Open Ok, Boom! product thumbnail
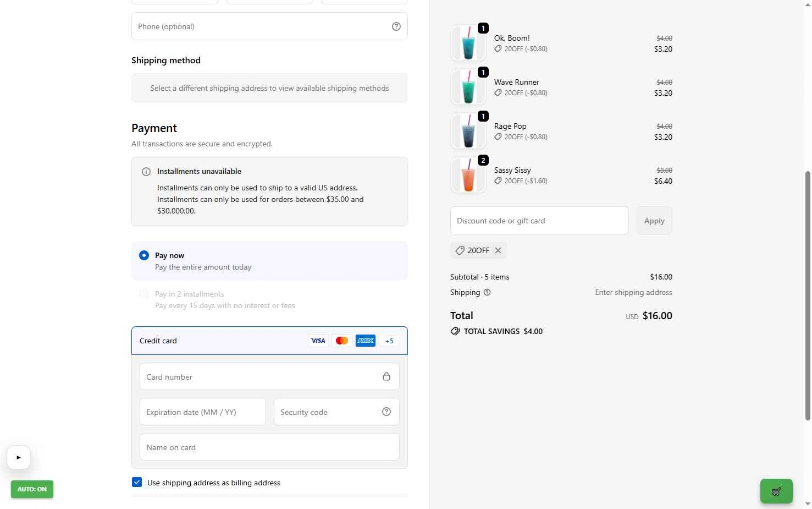Screen dimensions: 812x509 (x=468, y=43)
